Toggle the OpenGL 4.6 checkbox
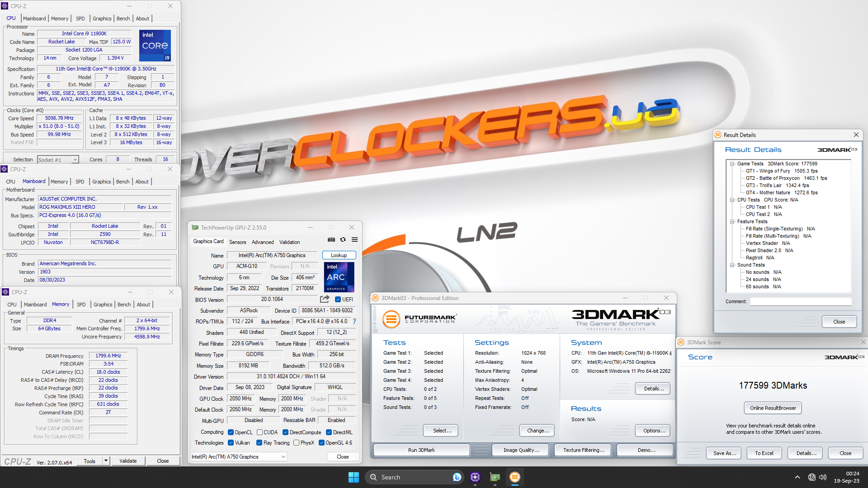The width and height of the screenshot is (868, 488). (x=322, y=443)
